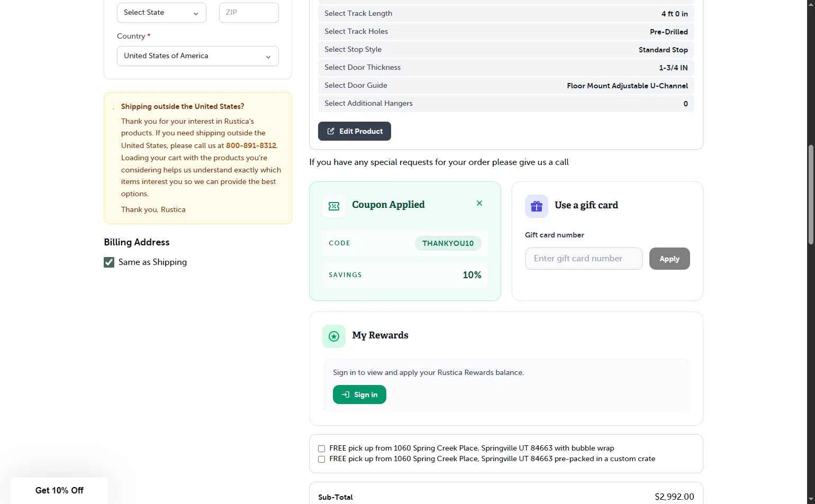This screenshot has height=504, width=815.
Task: Click the Shipping outside the United States heading
Action: [183, 106]
